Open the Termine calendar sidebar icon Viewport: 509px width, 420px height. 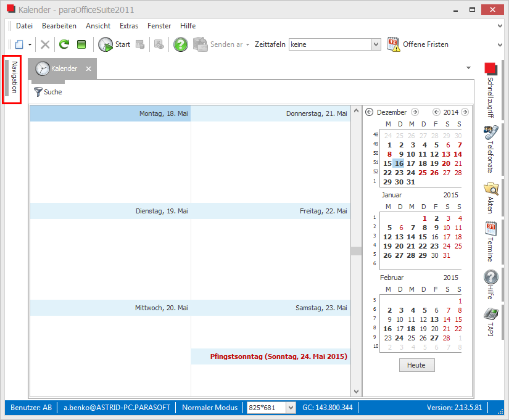(491, 228)
